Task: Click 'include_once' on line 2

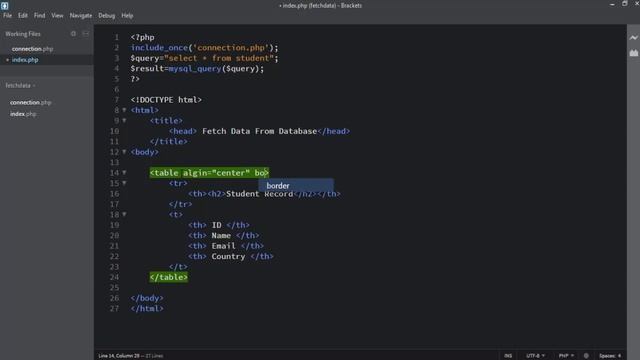Action: 159,48
